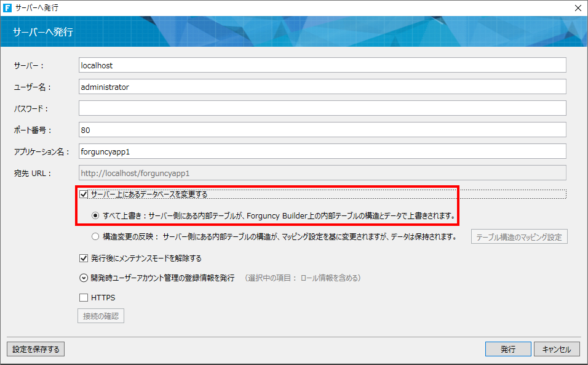Click the アプリケーション名 field with forguncyapp1
Screen dimensions: 588x365
322,151
